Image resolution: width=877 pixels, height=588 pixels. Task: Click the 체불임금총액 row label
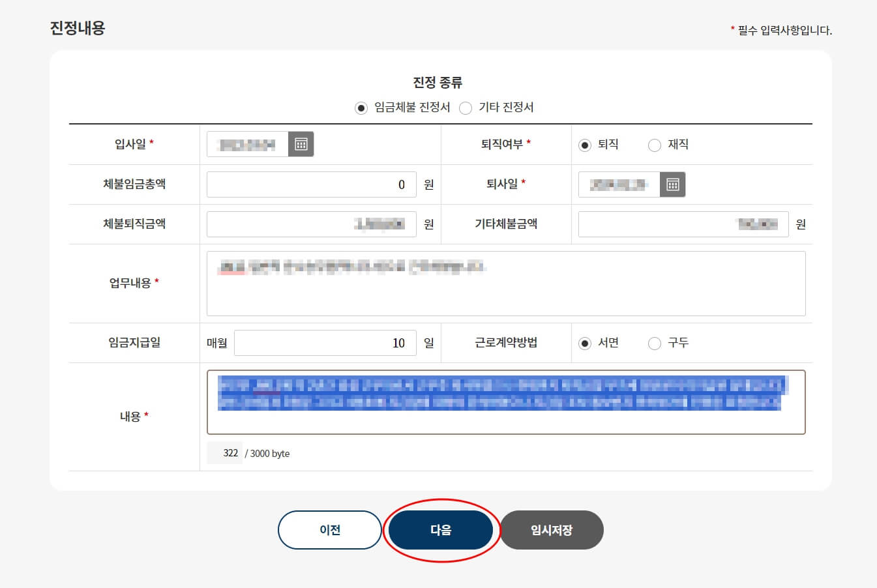134,184
